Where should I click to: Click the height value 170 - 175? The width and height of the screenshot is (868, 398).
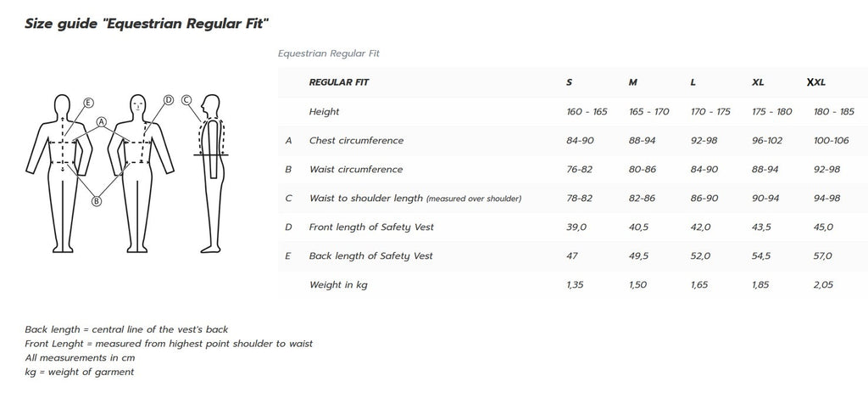[709, 111]
